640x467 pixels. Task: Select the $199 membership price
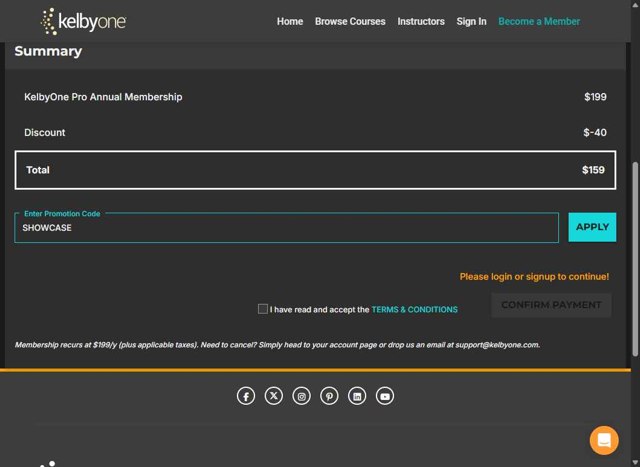tap(595, 97)
